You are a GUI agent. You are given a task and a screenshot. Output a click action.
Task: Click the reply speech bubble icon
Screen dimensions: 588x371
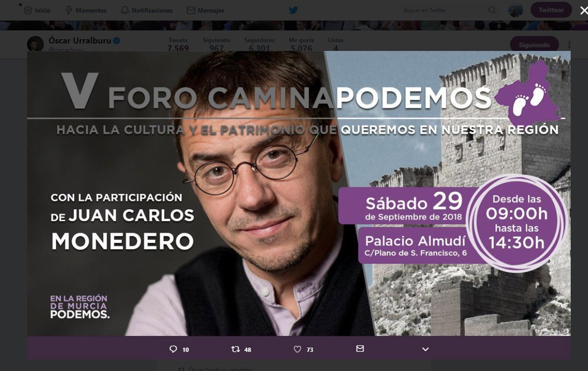tap(173, 349)
